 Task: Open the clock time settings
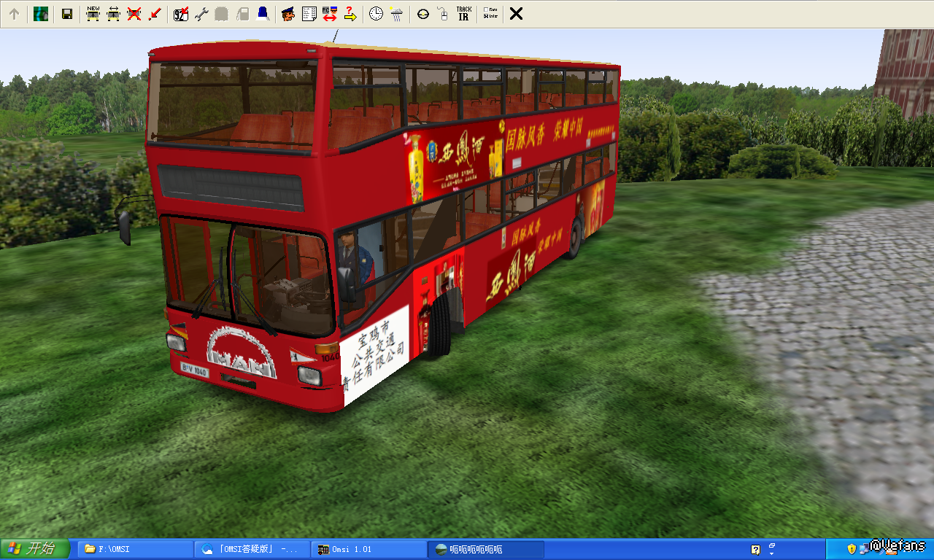coord(376,14)
